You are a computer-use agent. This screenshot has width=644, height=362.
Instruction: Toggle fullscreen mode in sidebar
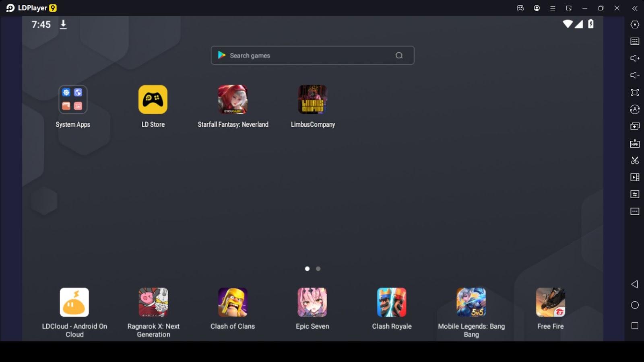point(635,93)
